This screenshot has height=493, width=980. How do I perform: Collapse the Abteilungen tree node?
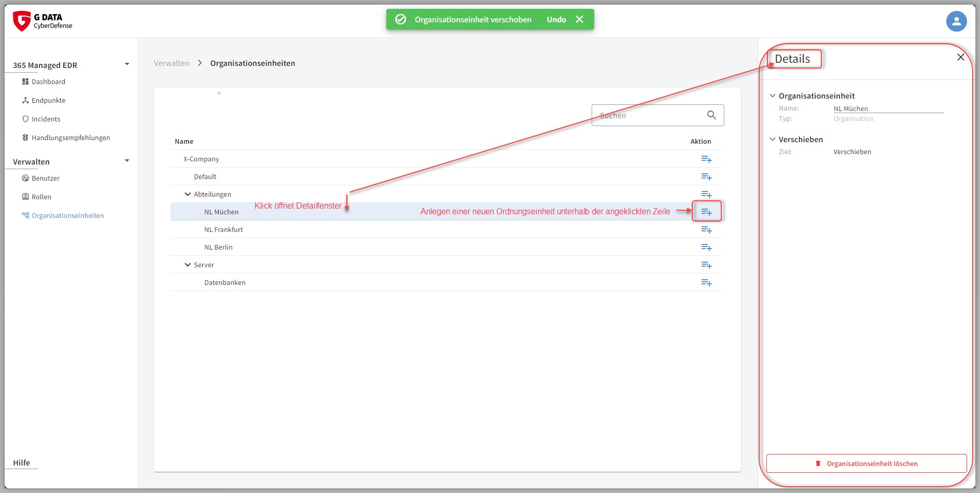[188, 194]
